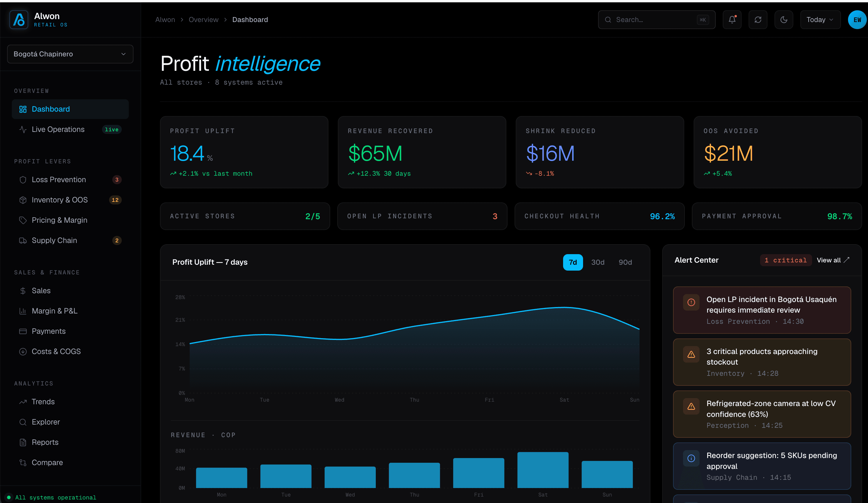The width and height of the screenshot is (868, 503).
Task: Click View all alerts link
Action: coord(833,260)
